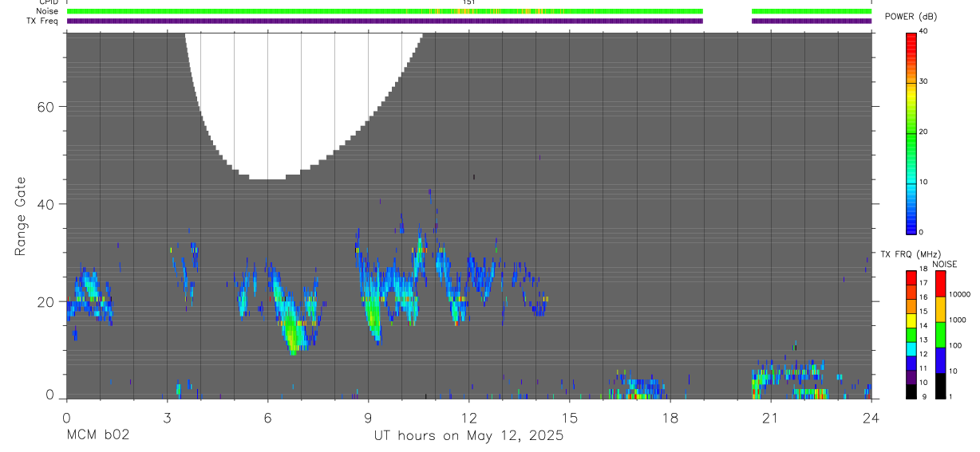The width and height of the screenshot is (980, 452).
Task: Click the '20' tick on the Range Gate axis
Action: click(x=45, y=301)
